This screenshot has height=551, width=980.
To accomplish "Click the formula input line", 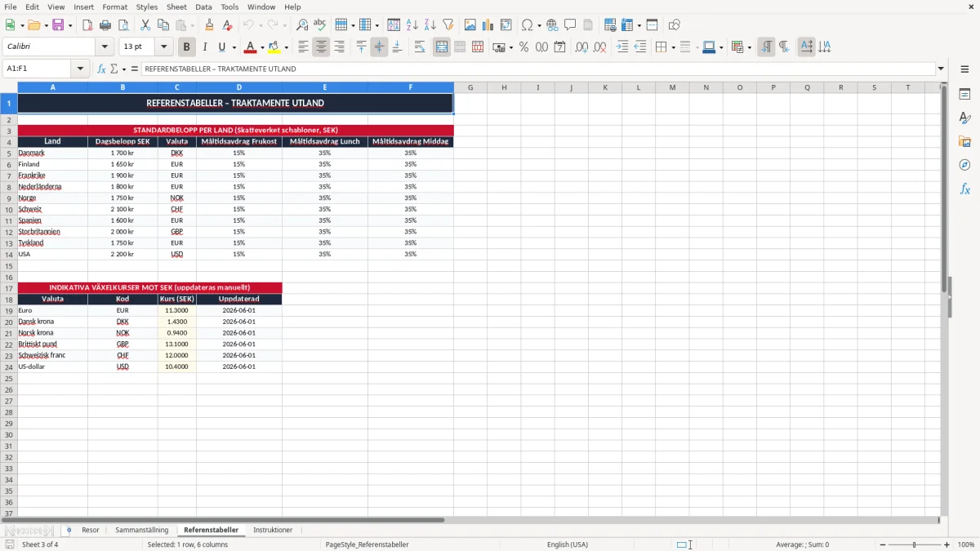I will [539, 69].
